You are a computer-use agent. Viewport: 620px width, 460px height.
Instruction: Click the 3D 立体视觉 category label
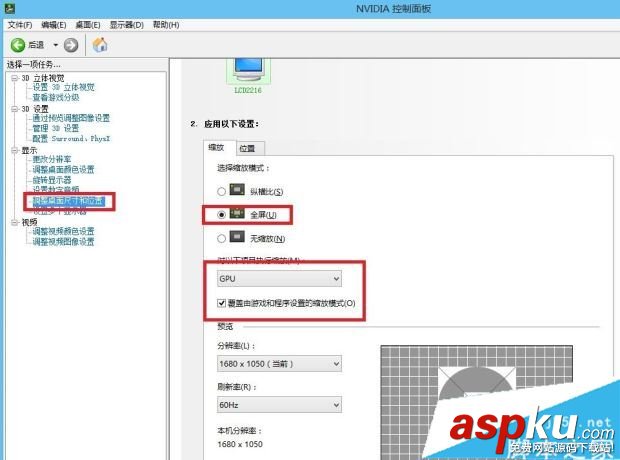point(43,78)
